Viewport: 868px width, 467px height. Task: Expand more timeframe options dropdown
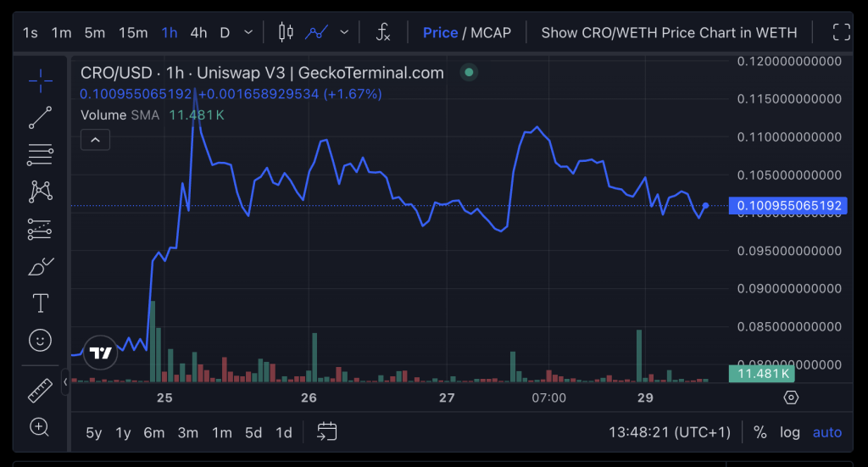(x=248, y=33)
